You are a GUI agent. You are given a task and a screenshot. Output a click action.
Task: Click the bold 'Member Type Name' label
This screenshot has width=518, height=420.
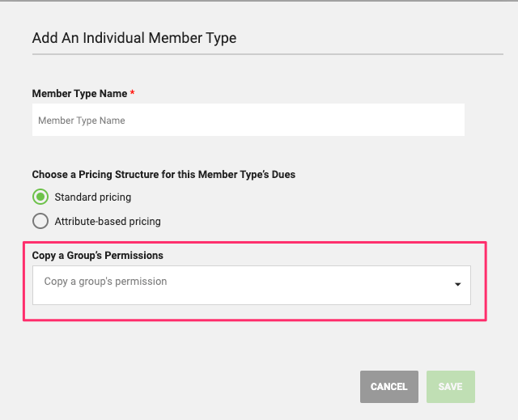[79, 93]
